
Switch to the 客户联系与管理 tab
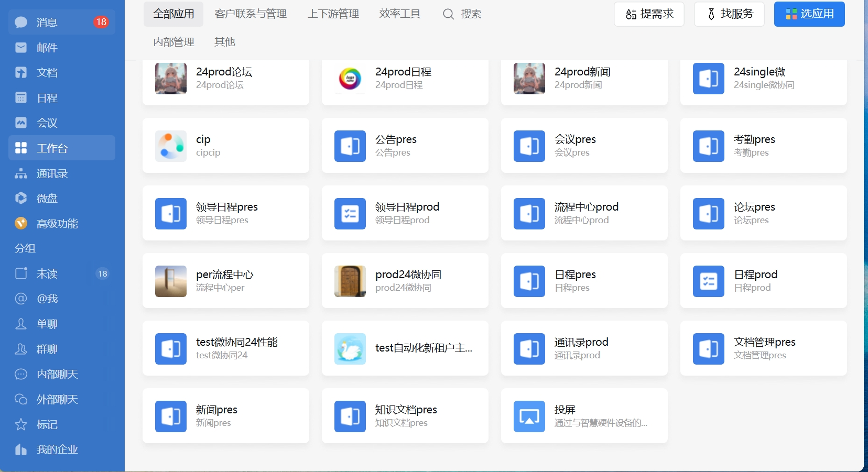[251, 14]
